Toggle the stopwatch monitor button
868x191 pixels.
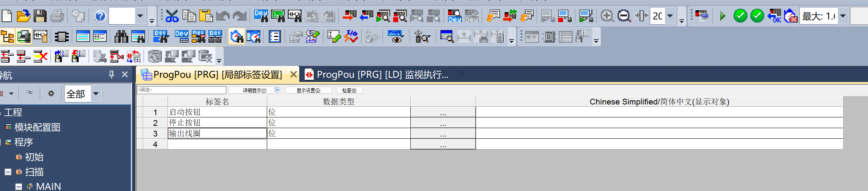coord(236,37)
